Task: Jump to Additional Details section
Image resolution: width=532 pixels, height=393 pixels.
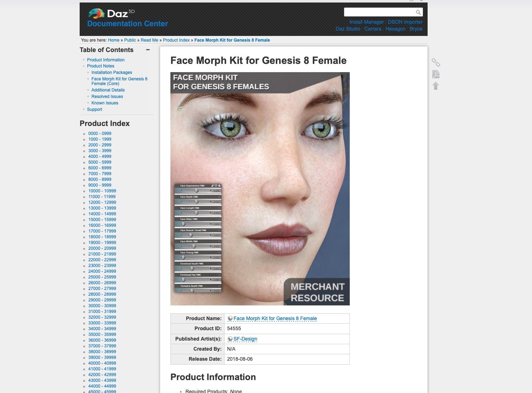Action: [x=108, y=90]
